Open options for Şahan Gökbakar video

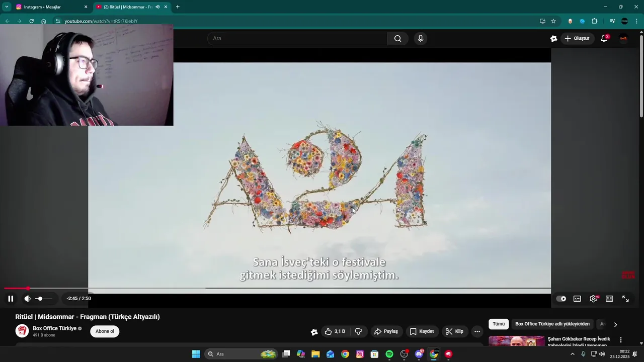pyautogui.click(x=620, y=340)
